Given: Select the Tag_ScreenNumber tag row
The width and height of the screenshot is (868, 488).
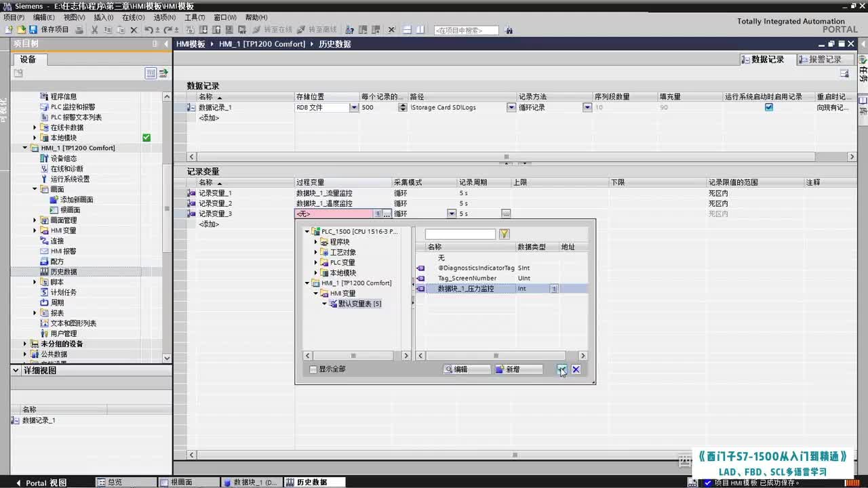Looking at the screenshot, I should pyautogui.click(x=501, y=278).
